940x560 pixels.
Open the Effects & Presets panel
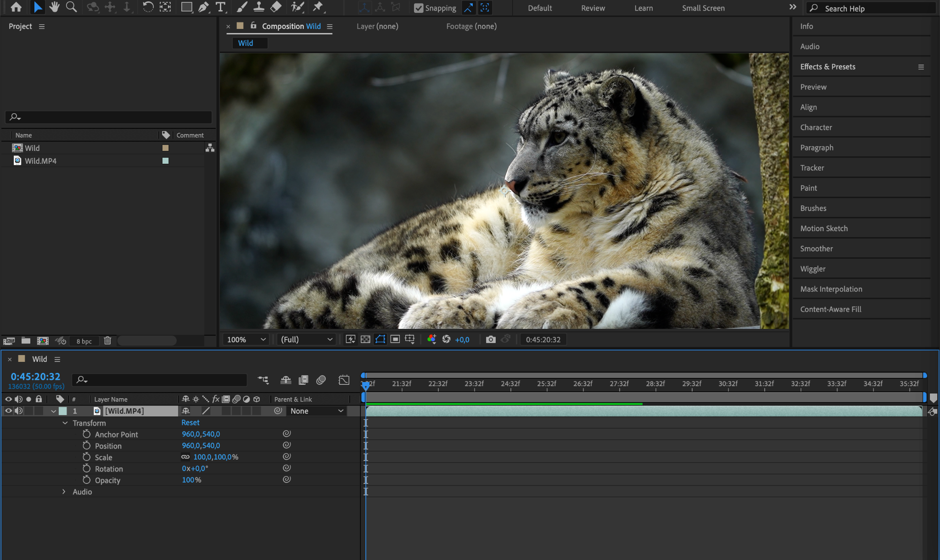click(828, 67)
